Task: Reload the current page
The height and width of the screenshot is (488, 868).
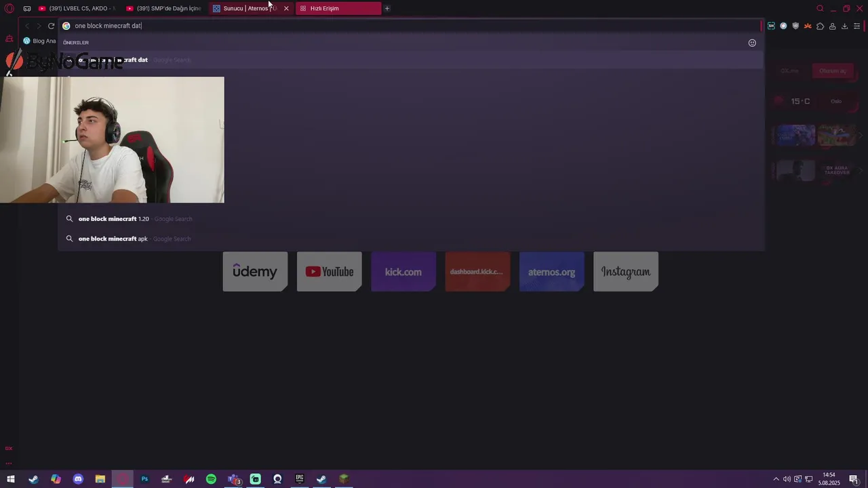Action: click(51, 26)
